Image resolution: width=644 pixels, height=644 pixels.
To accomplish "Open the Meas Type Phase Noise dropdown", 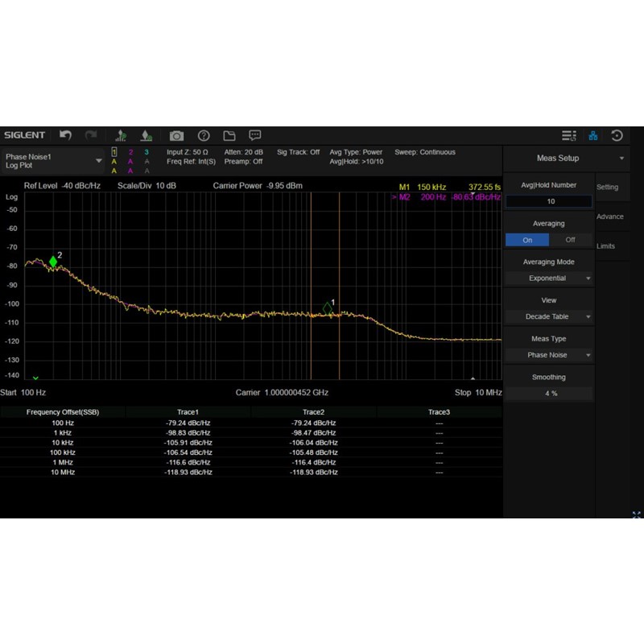I will [x=549, y=355].
